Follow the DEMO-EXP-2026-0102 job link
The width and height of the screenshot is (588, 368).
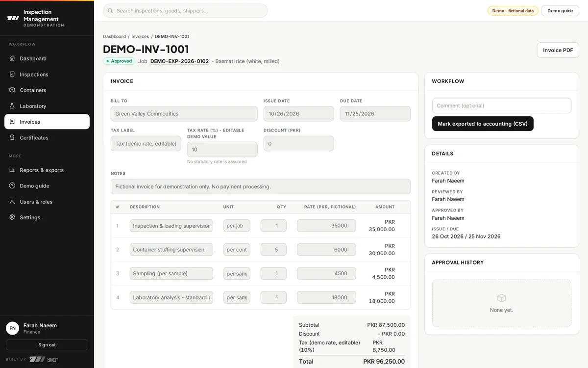pyautogui.click(x=179, y=61)
